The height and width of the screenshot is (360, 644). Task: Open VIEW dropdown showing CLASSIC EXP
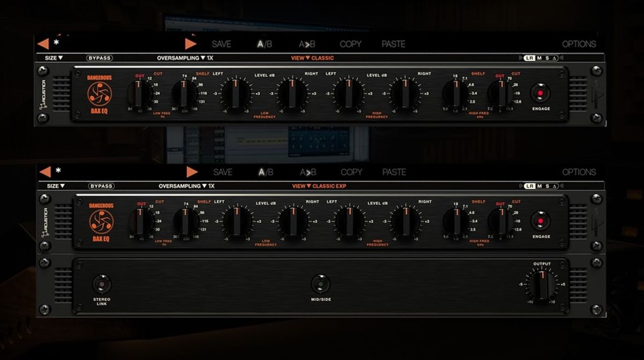[x=319, y=186]
